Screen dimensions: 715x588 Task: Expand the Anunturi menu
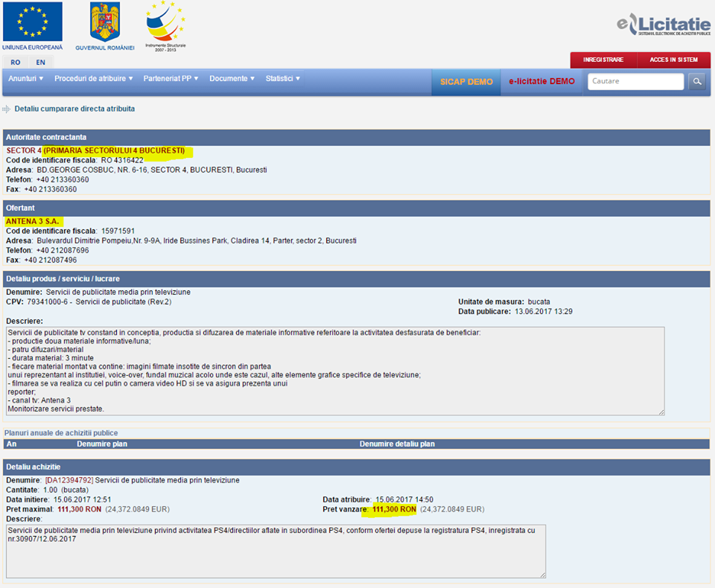coord(25,79)
